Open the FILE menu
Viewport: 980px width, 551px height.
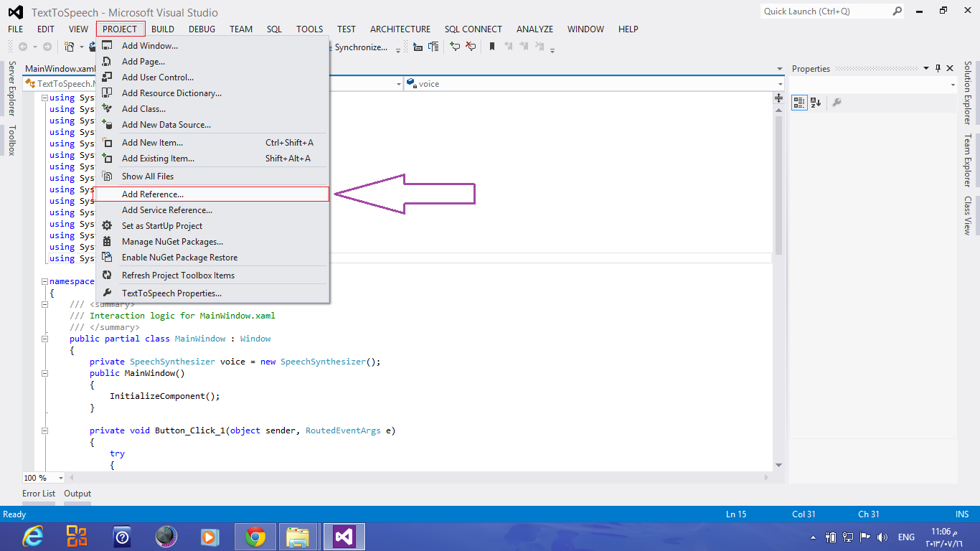tap(15, 29)
